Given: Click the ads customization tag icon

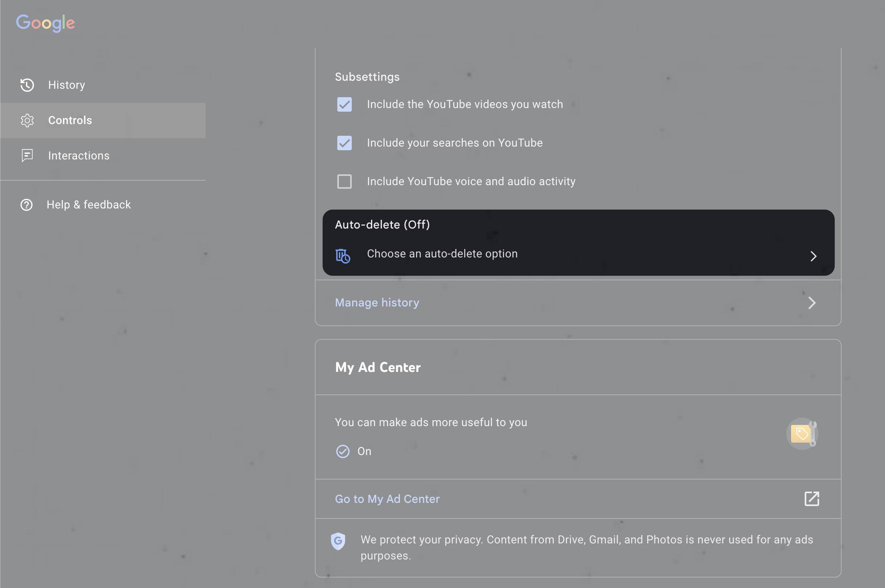Looking at the screenshot, I should (802, 433).
